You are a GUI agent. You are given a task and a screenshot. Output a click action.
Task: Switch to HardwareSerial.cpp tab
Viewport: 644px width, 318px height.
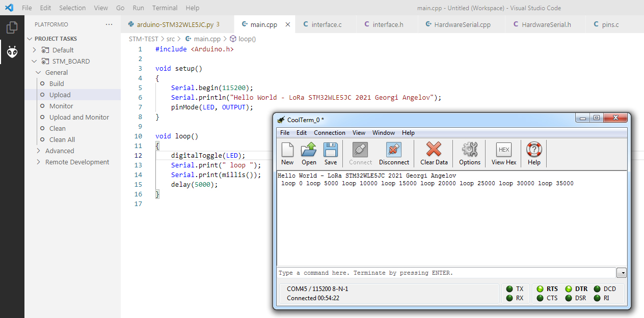(x=461, y=24)
